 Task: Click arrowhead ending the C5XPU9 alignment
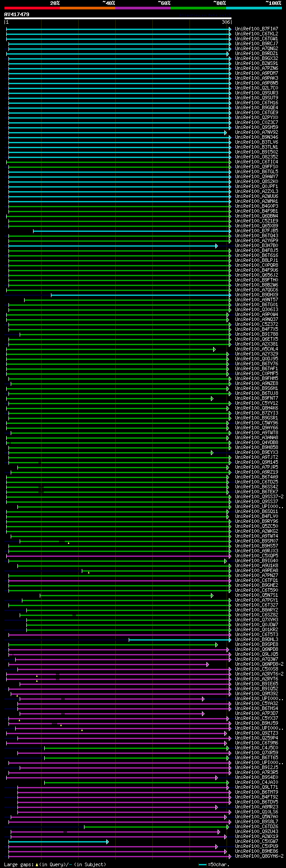(x=217, y=847)
